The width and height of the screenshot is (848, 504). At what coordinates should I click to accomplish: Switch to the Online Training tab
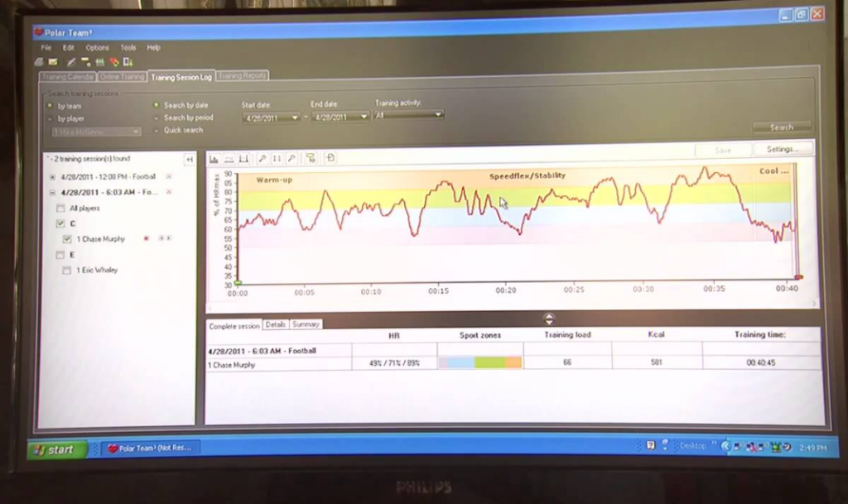(x=123, y=77)
